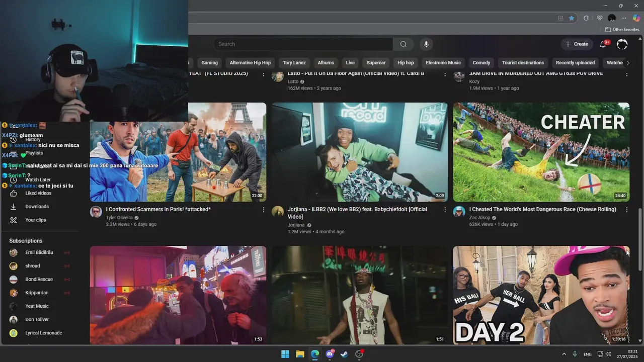
Task: Open the Don Toliver subscription
Action: 39,320
